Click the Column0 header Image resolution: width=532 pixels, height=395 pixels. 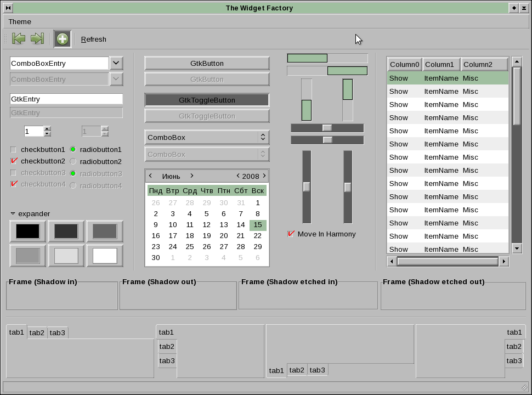point(404,64)
